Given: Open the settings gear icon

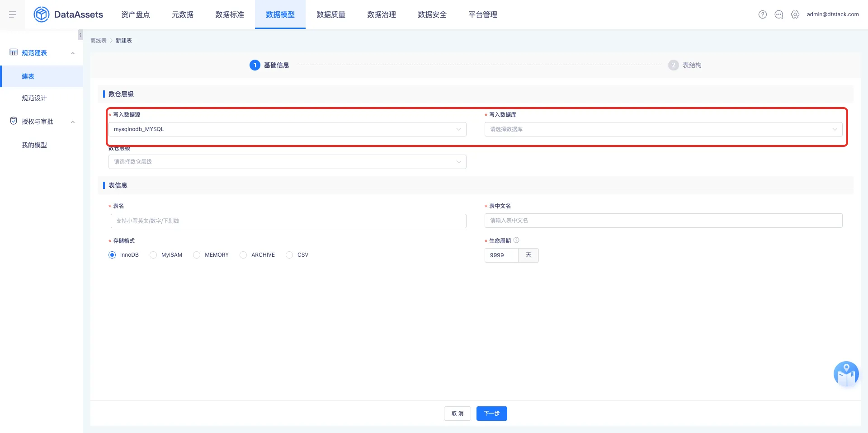Looking at the screenshot, I should point(795,14).
